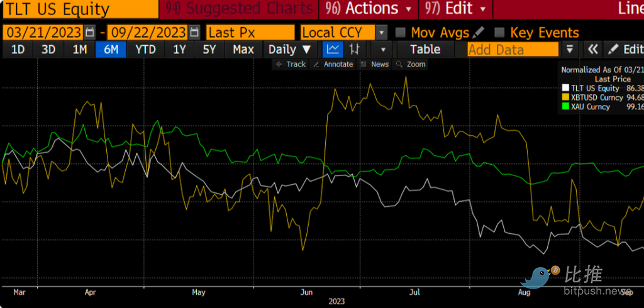Image resolution: width=644 pixels, height=308 pixels.
Task: Click the Add Data input field
Action: [x=512, y=50]
